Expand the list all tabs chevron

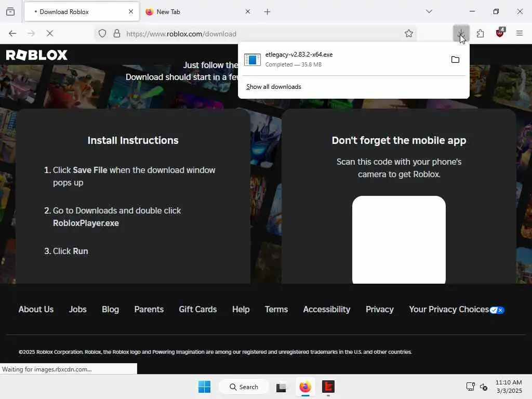coord(429,11)
